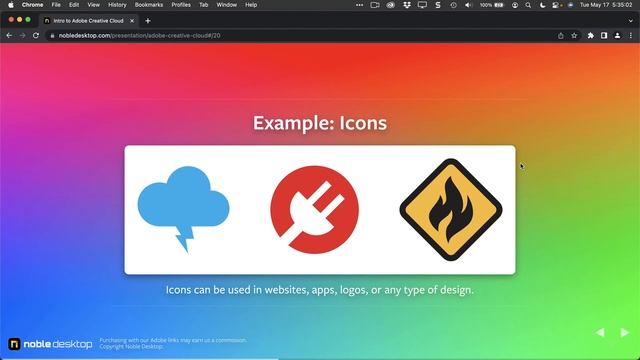
Task: Open Creative Cloud menu bar icon
Action: tap(391, 5)
